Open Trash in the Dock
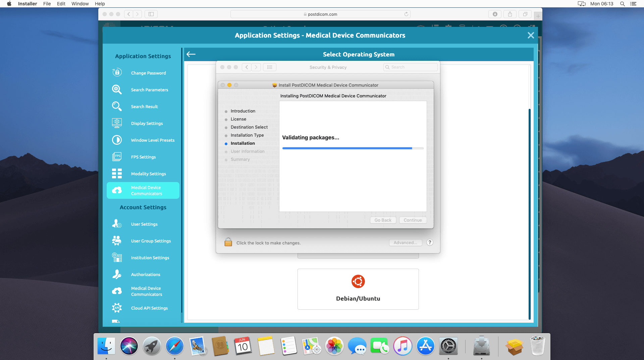 (x=538, y=346)
